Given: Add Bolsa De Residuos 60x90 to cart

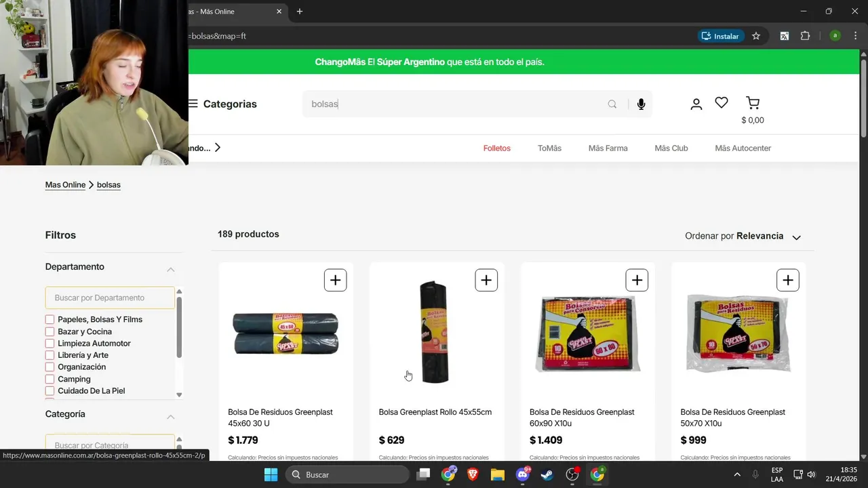Looking at the screenshot, I should [x=637, y=280].
